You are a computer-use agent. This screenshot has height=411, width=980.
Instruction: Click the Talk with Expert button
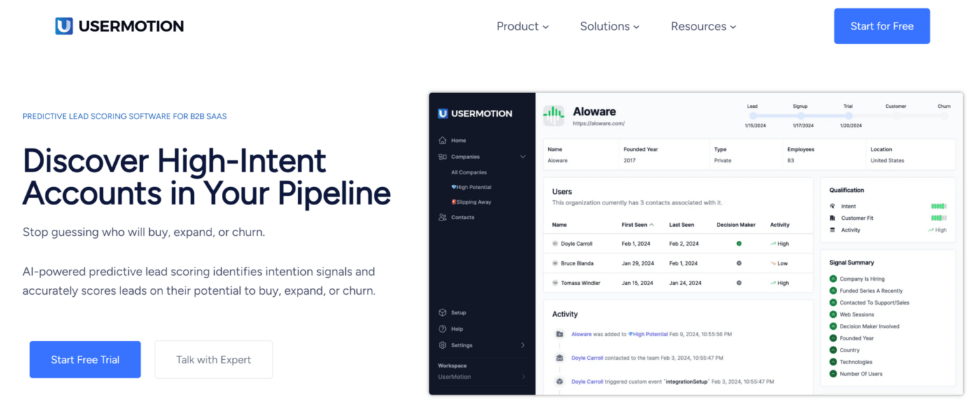[213, 360]
